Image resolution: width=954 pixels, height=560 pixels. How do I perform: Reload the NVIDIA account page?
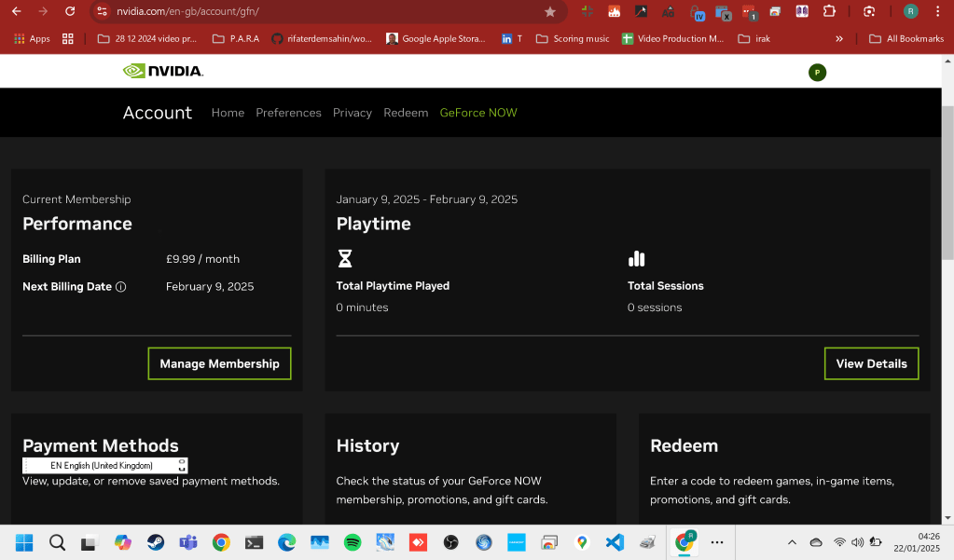pyautogui.click(x=70, y=11)
